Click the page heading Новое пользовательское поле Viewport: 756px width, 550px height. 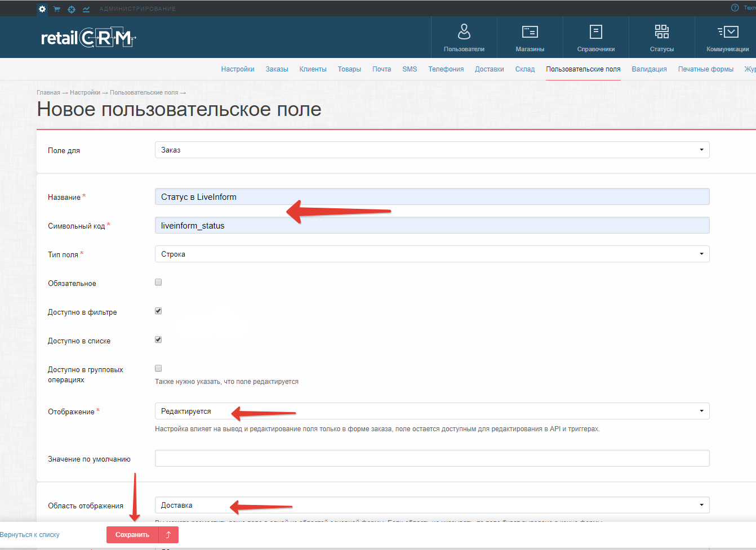pyautogui.click(x=179, y=109)
